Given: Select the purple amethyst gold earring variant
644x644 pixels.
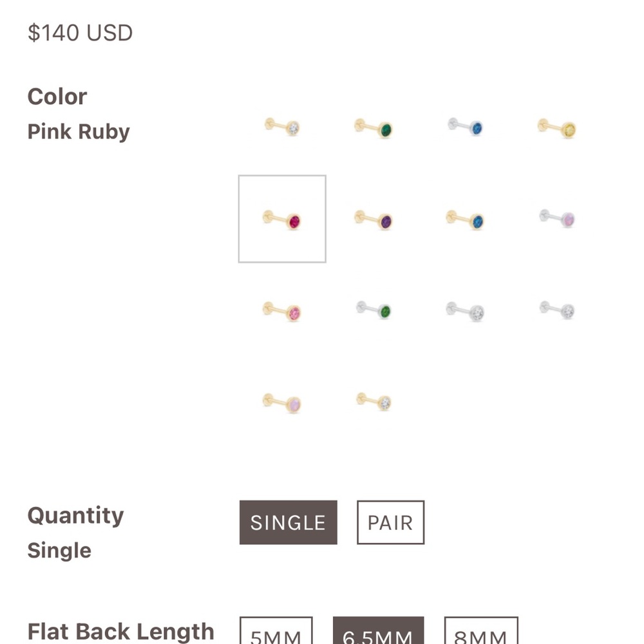Looking at the screenshot, I should click(375, 219).
